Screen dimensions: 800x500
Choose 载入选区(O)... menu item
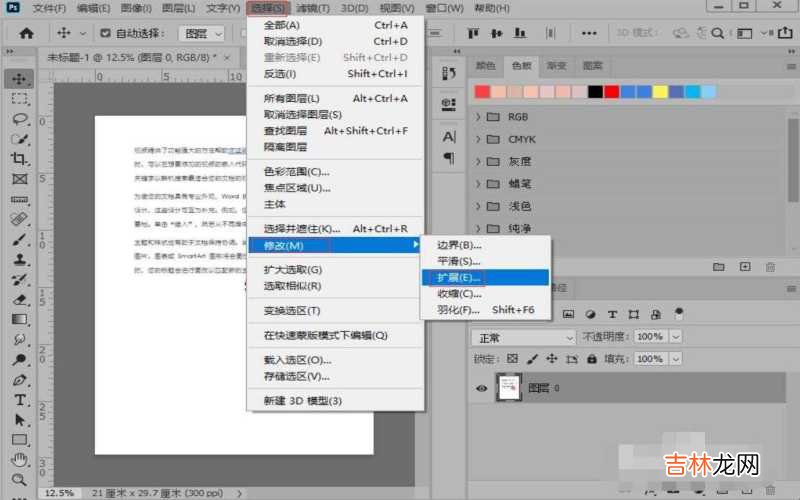pyautogui.click(x=335, y=360)
